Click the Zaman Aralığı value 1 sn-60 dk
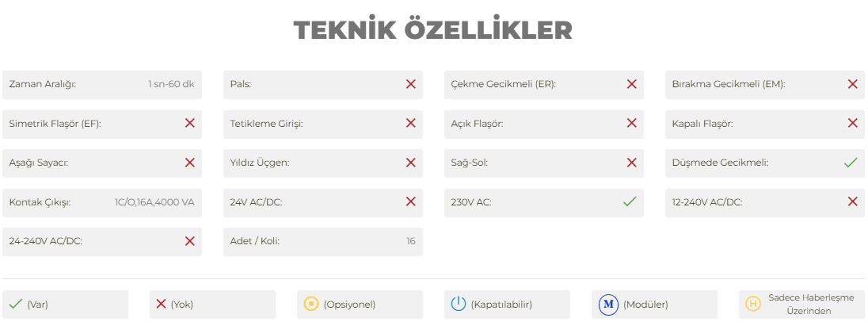The width and height of the screenshot is (868, 322). coord(171,84)
